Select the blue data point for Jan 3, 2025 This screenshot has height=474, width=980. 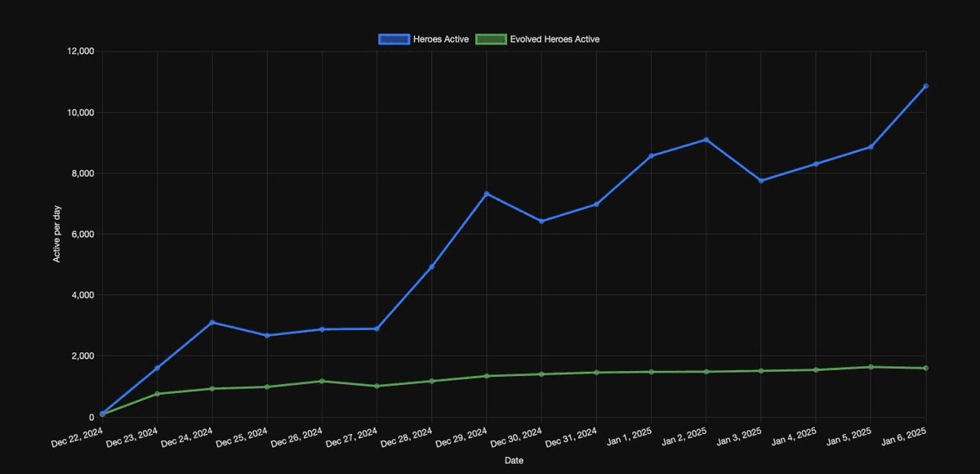pos(761,181)
